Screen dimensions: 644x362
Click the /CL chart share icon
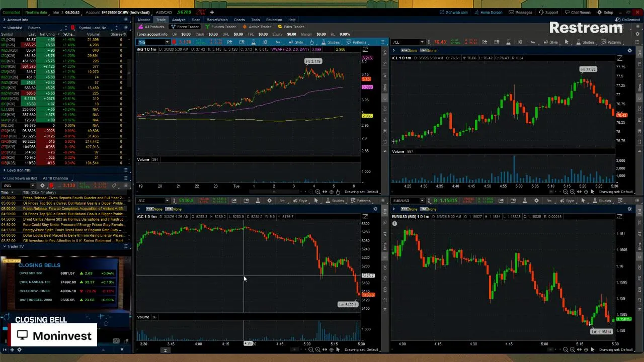click(485, 42)
